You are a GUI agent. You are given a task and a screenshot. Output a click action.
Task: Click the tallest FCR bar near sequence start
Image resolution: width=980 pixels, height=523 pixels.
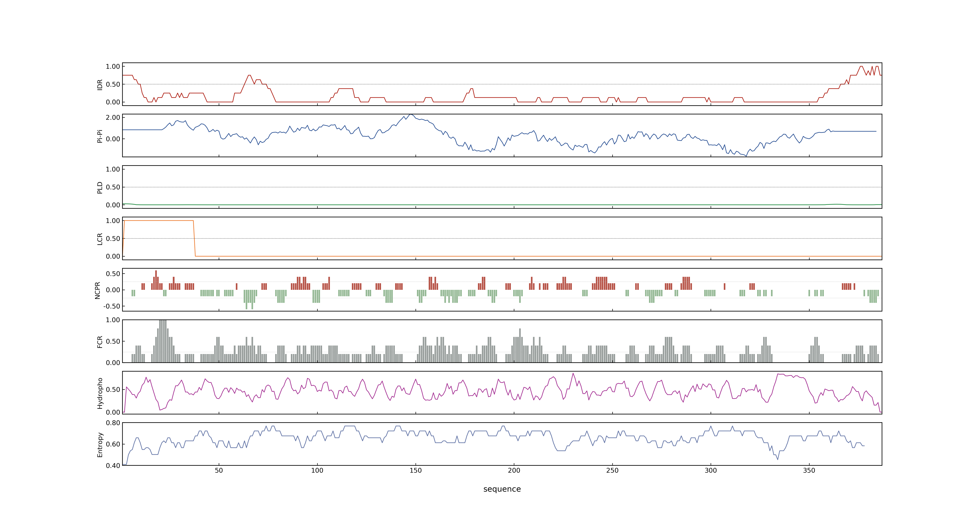(x=163, y=341)
